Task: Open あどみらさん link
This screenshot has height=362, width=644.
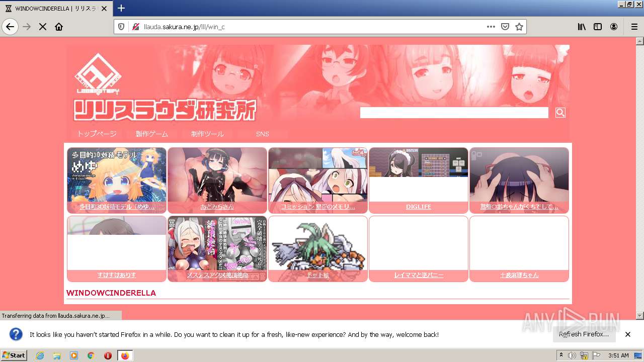Action: coord(217,207)
